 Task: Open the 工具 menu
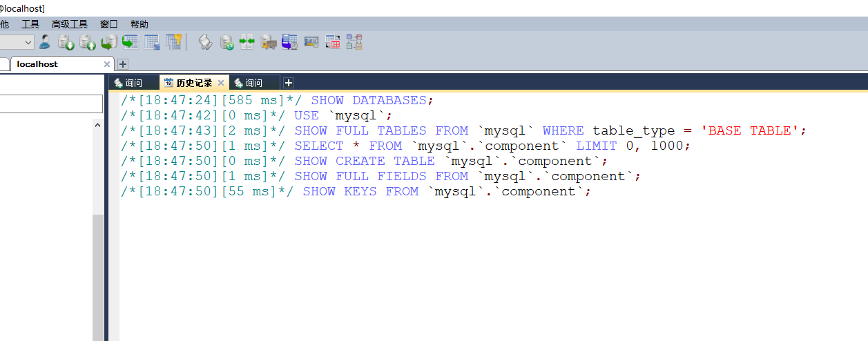pyautogui.click(x=30, y=24)
